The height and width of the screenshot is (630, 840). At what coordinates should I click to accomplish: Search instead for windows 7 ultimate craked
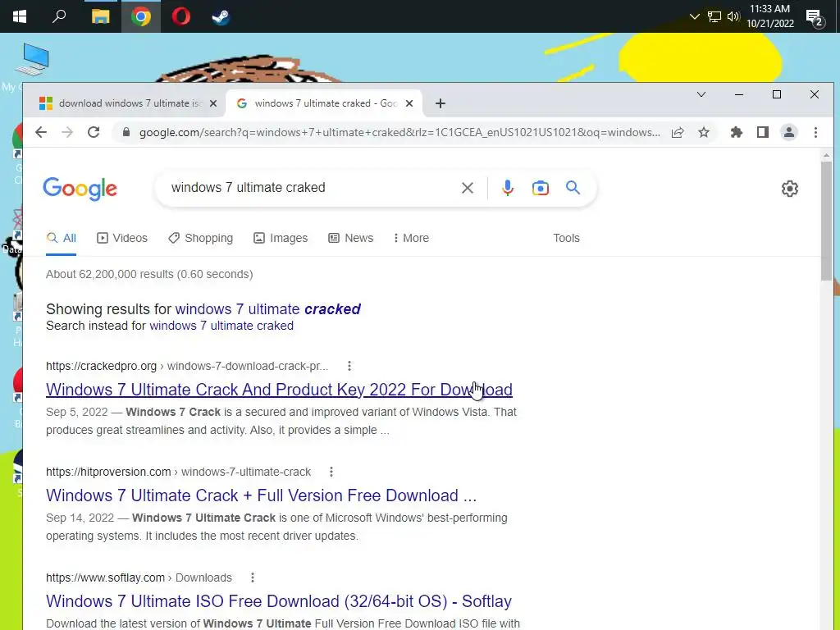(221, 326)
